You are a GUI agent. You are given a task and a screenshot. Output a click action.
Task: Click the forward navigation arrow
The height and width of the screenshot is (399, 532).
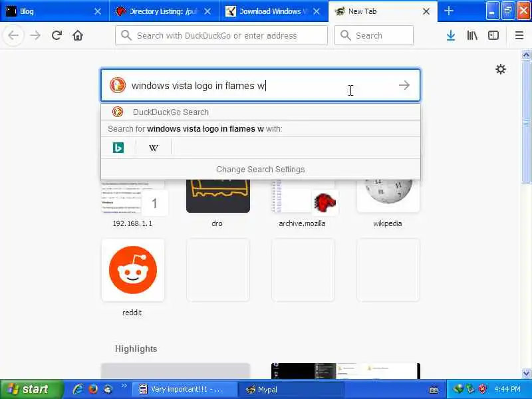pyautogui.click(x=35, y=35)
